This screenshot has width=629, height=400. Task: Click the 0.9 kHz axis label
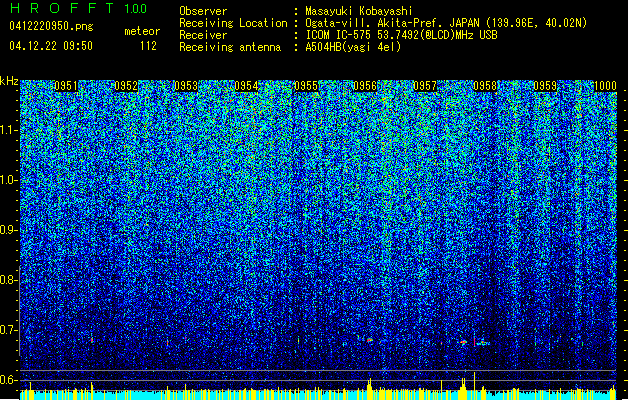pyautogui.click(x=8, y=230)
